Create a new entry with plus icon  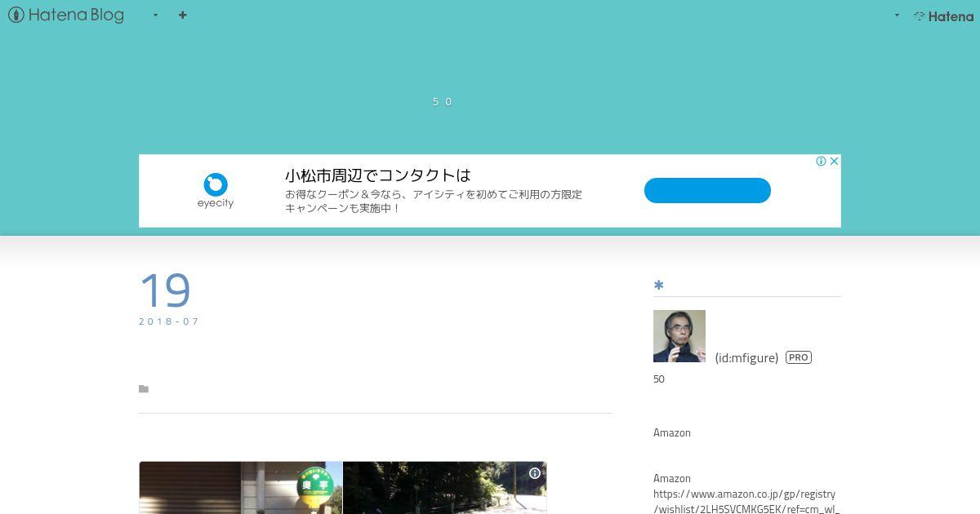182,15
